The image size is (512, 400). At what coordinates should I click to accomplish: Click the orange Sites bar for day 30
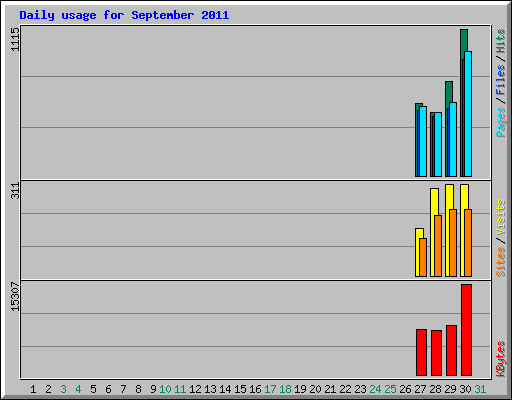468,243
